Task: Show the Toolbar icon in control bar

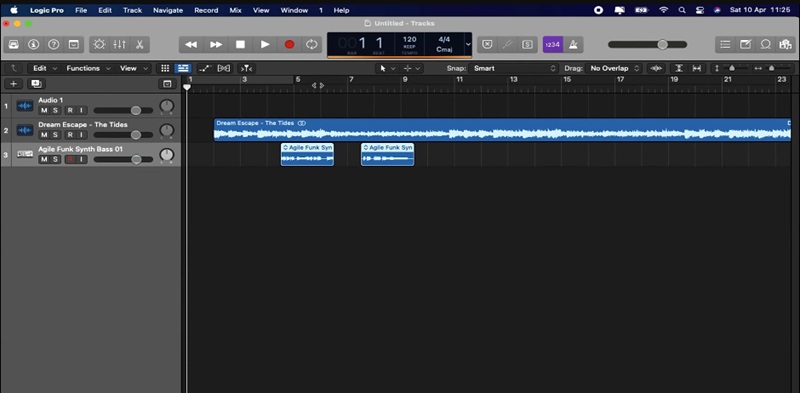Action: (74, 45)
